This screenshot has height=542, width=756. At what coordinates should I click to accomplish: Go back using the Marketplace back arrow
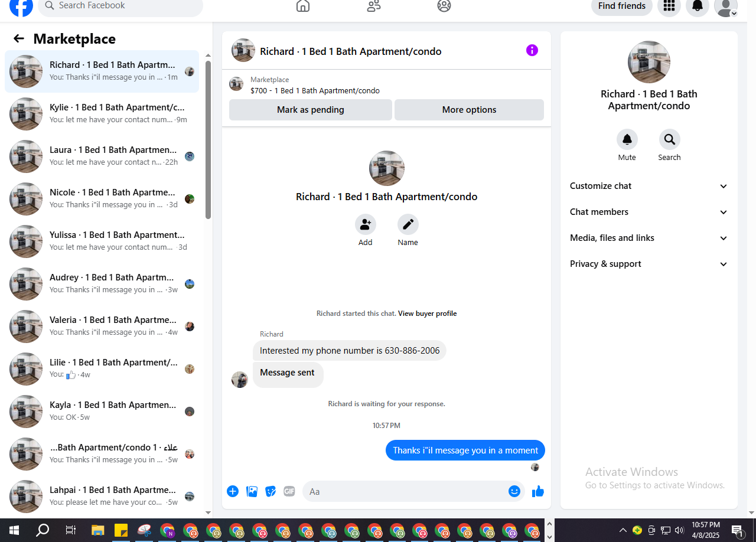[x=19, y=39]
